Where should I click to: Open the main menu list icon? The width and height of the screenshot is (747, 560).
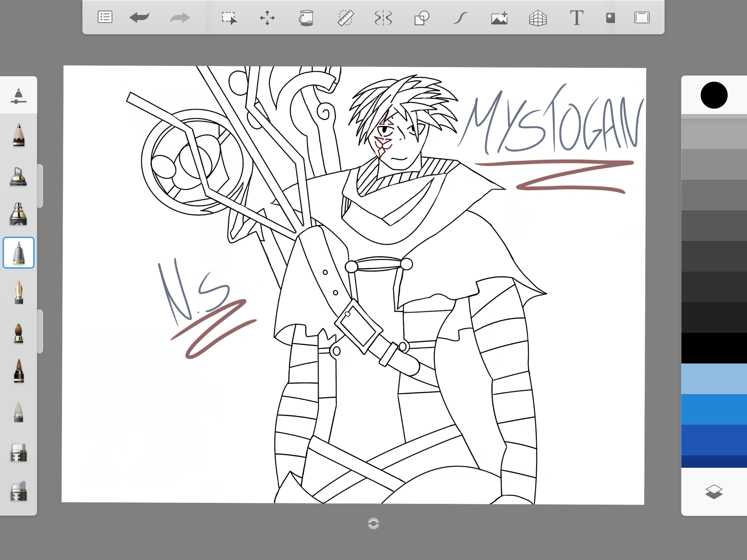[105, 17]
